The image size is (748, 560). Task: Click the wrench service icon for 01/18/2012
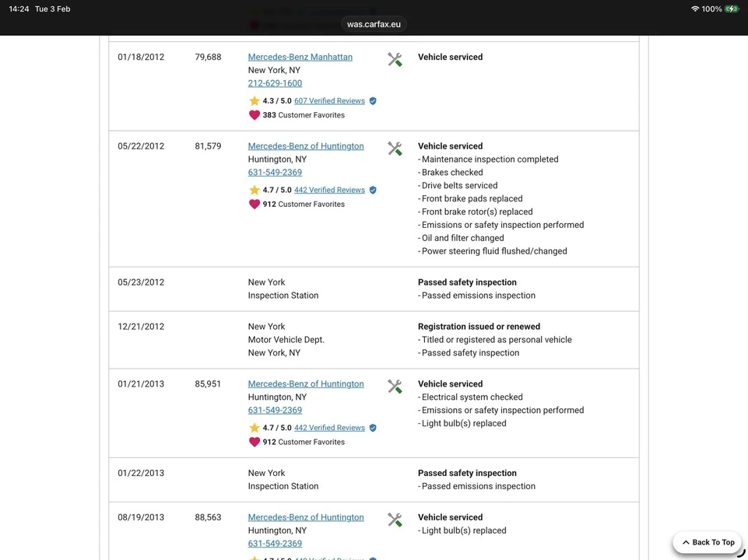point(395,59)
